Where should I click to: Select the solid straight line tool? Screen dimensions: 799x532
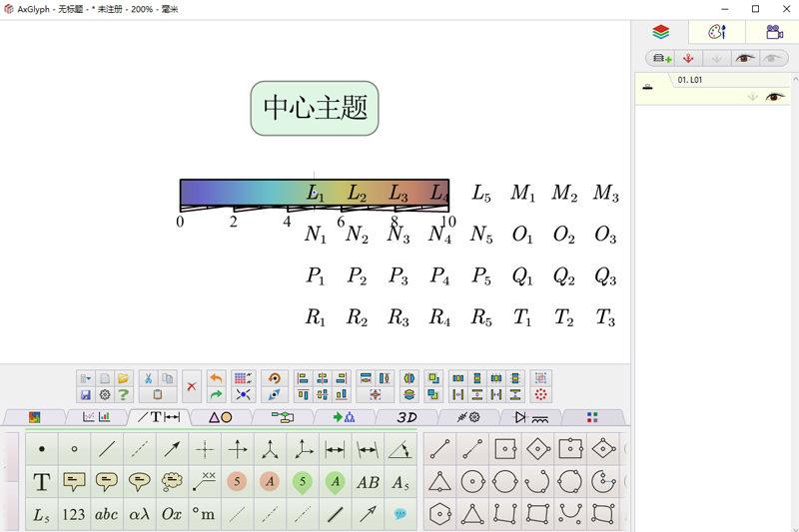coord(107,450)
